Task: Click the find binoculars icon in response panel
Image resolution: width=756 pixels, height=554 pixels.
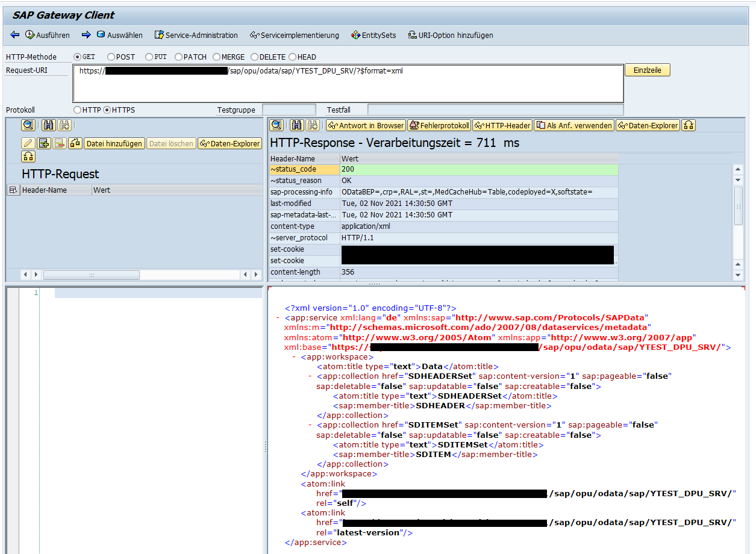Action: (297, 125)
